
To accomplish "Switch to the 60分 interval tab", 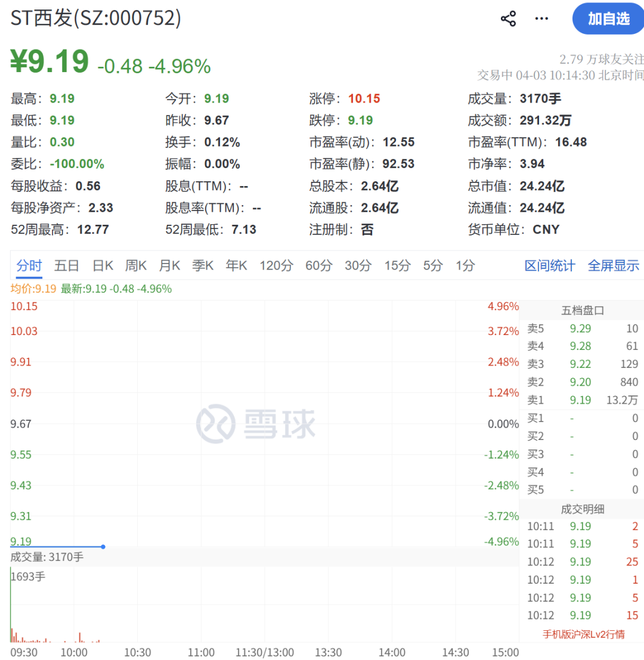I will 318,265.
